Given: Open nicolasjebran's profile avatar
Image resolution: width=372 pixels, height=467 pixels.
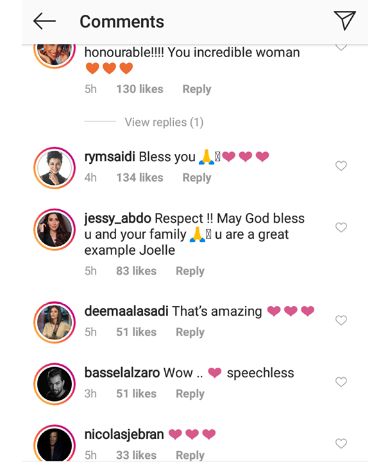Looking at the screenshot, I should pos(55,443).
